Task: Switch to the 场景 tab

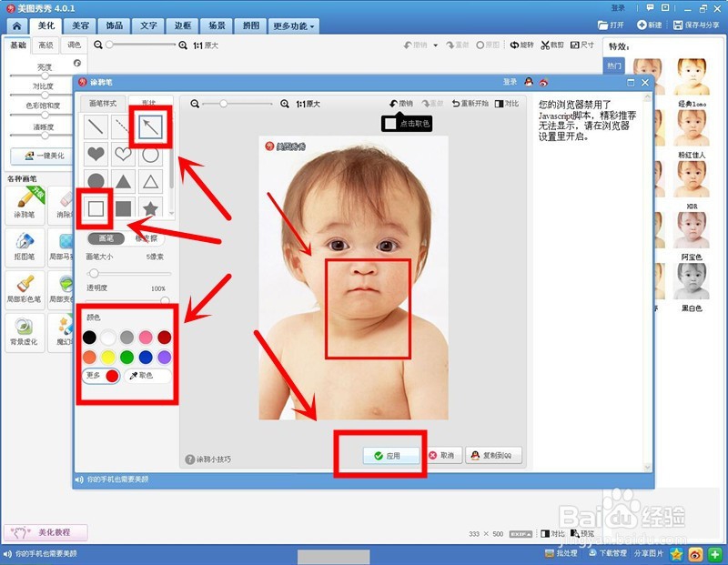Action: click(217, 25)
